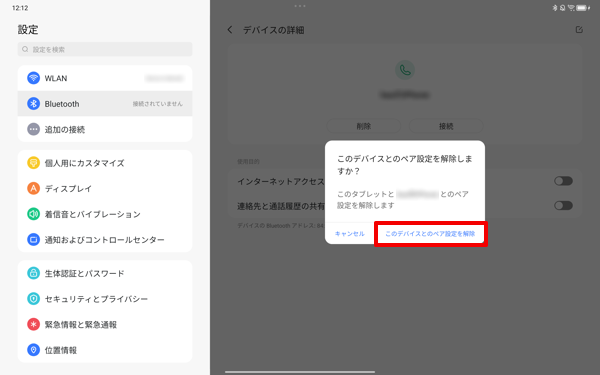This screenshot has height=375, width=600.
Task: Click the bottom navigation gesture bar
Action: pos(300,372)
